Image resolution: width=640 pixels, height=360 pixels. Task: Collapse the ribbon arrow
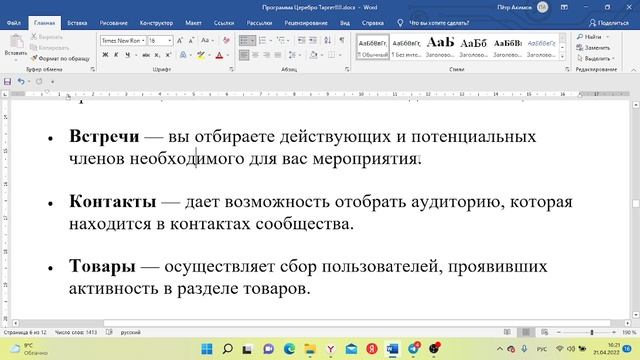[x=633, y=70]
